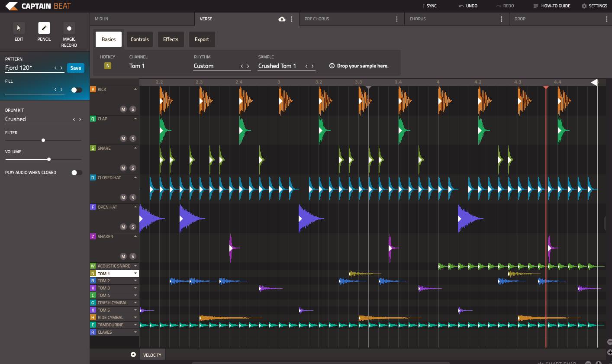Expand the Crash Cymbal row

(x=135, y=303)
